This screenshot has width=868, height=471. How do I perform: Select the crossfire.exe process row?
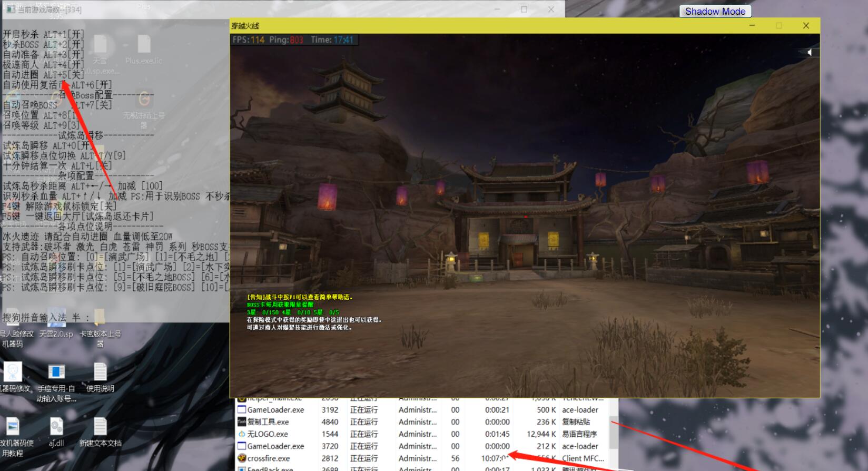269,458
